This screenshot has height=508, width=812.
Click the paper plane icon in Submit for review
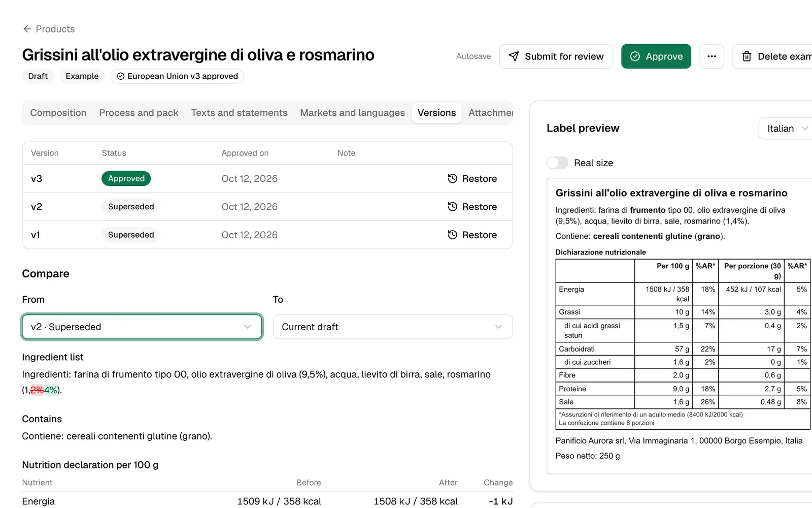(514, 56)
